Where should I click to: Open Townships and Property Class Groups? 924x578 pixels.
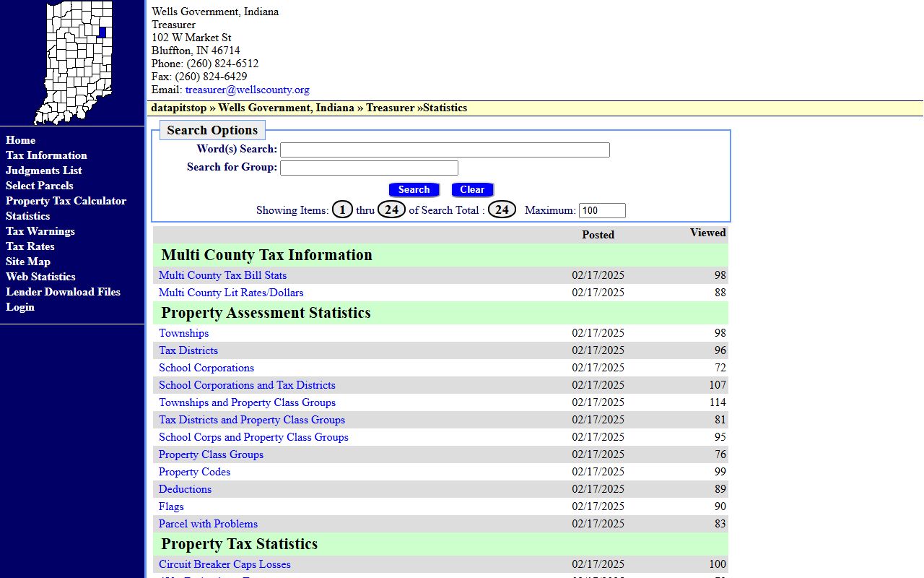point(247,402)
